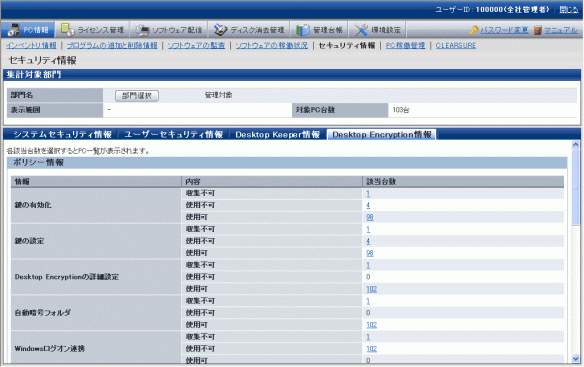Screen dimensions: 584x367
Task: Go to CLEARSURE page
Action: pos(456,45)
